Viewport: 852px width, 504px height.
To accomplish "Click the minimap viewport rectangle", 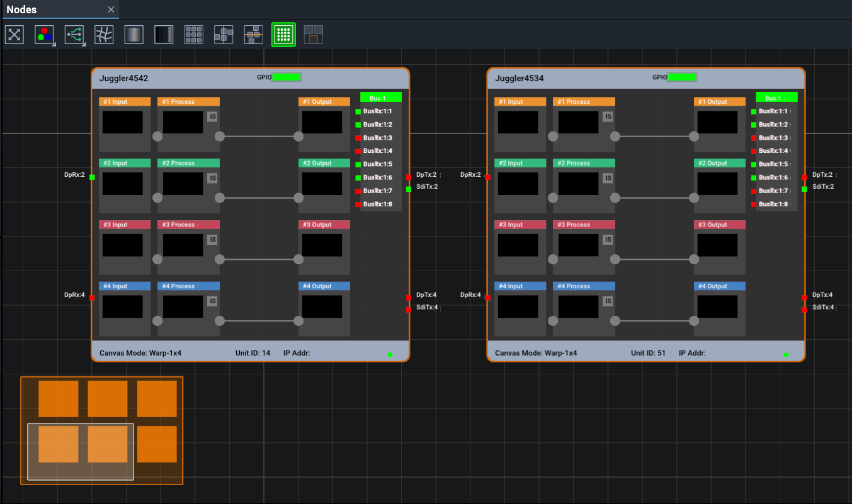I will pos(81,452).
